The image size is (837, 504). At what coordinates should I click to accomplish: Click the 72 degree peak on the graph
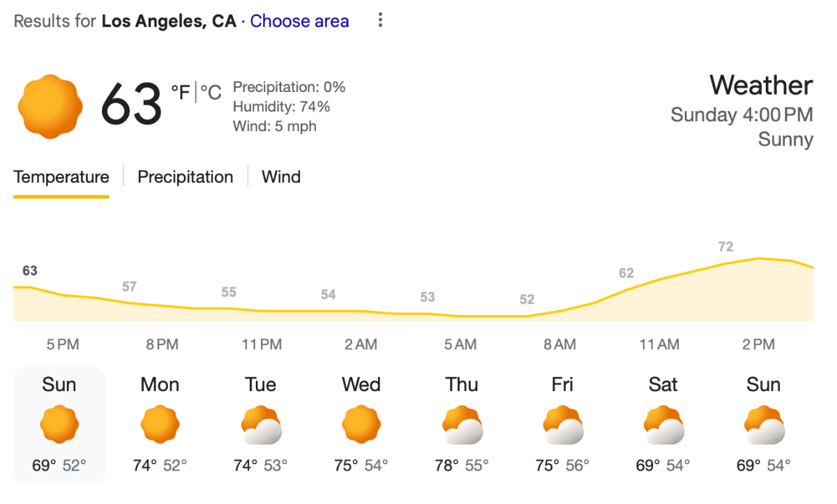pos(725,247)
